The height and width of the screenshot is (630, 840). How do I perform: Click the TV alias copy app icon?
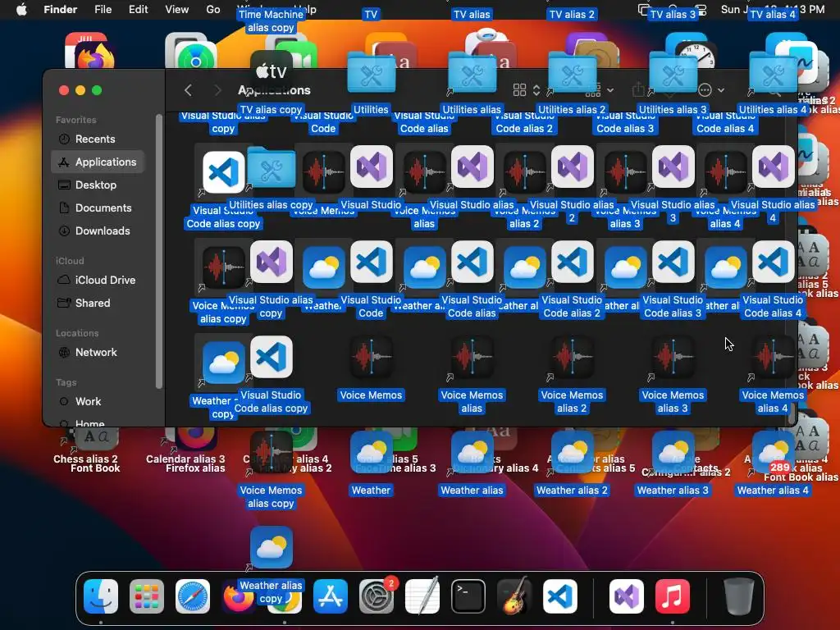coord(271,72)
